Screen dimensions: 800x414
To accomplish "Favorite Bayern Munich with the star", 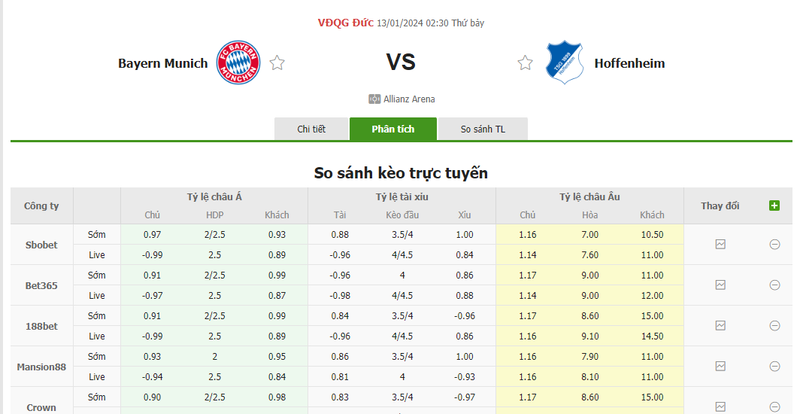I will click(277, 63).
